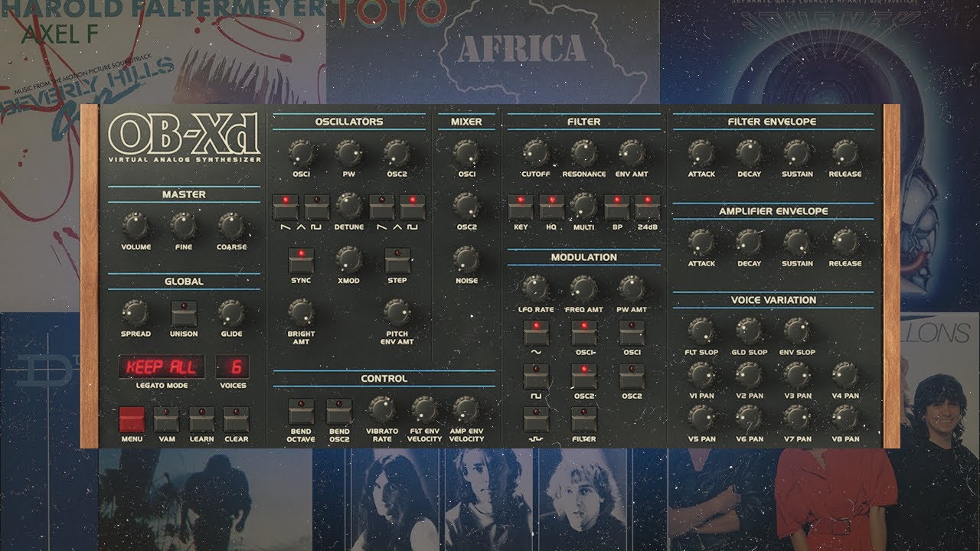Click the DETUNE knob
The height and width of the screenshot is (551, 980).
click(349, 205)
